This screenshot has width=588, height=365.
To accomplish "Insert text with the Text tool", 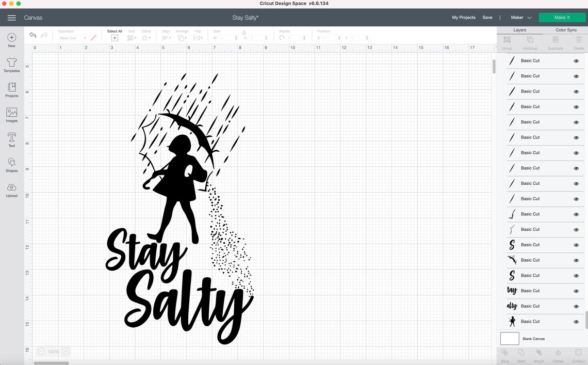I will [11, 139].
